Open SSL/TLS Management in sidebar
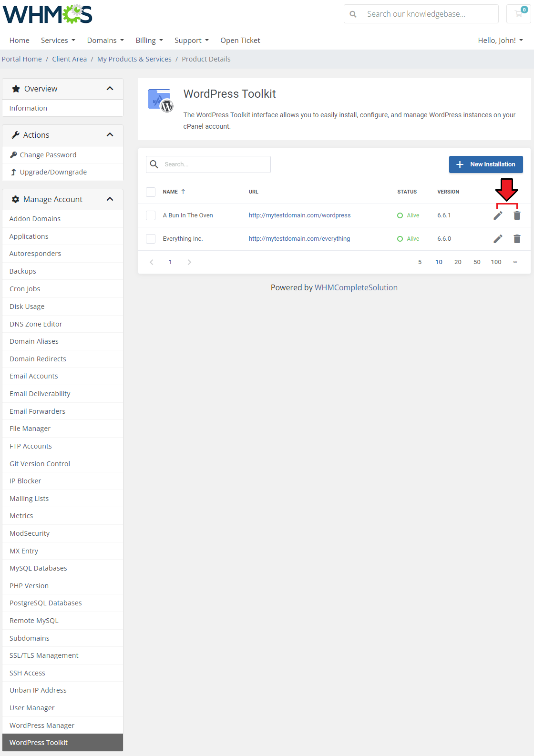Viewport: 534px width, 756px height. coord(63,655)
